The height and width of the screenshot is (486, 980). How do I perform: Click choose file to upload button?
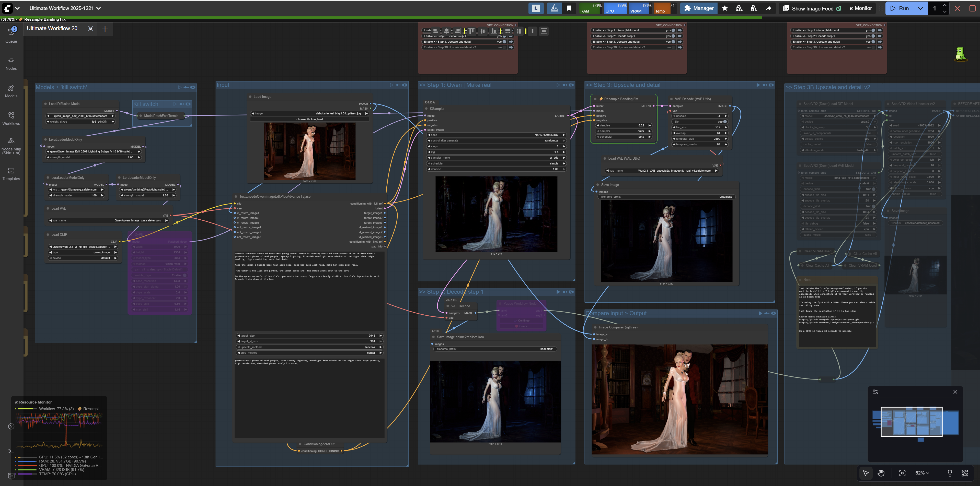pos(309,120)
